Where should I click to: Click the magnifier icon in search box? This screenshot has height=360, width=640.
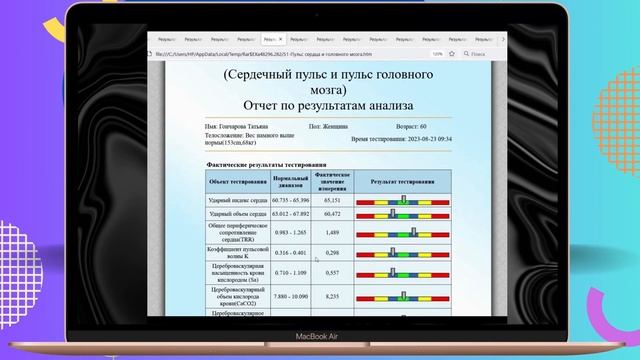pos(466,54)
